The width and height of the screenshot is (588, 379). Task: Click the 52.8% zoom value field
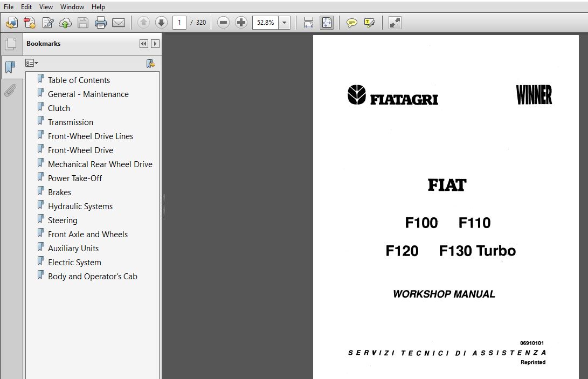[x=266, y=23]
